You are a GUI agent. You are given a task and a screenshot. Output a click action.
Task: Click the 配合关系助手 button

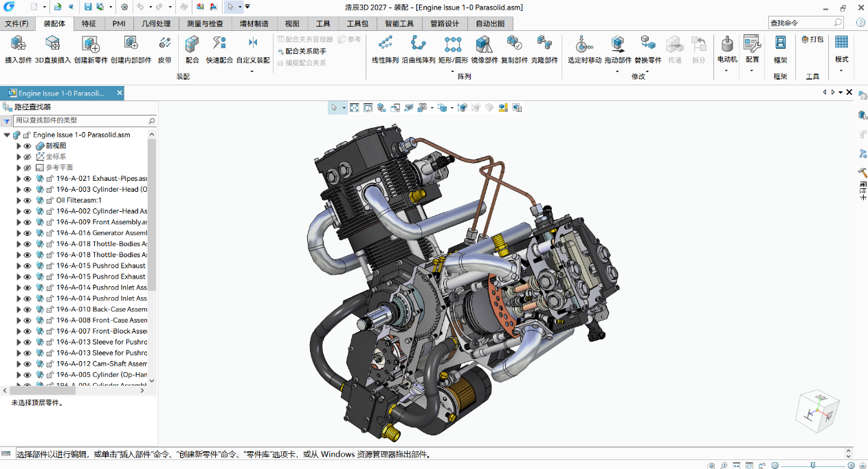click(302, 51)
